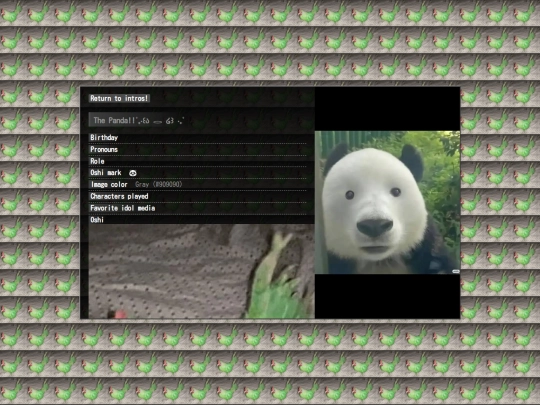Select the 'Oshi mark' row label
This screenshot has height=405, width=540.
point(106,173)
